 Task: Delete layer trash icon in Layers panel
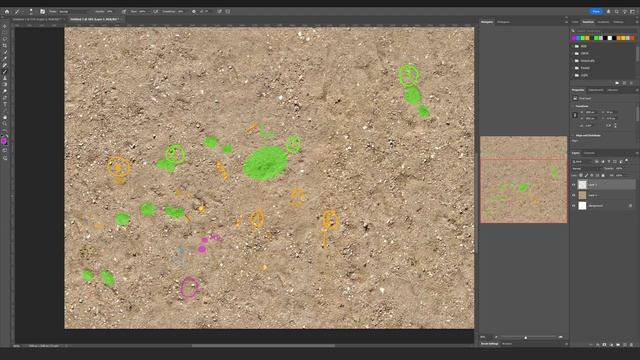pyautogui.click(x=631, y=344)
